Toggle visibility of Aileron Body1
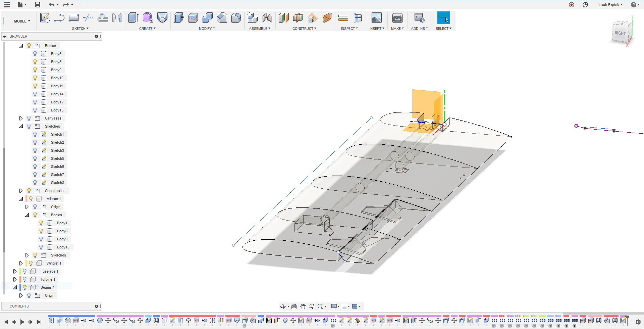This screenshot has width=644, height=329. click(x=41, y=223)
